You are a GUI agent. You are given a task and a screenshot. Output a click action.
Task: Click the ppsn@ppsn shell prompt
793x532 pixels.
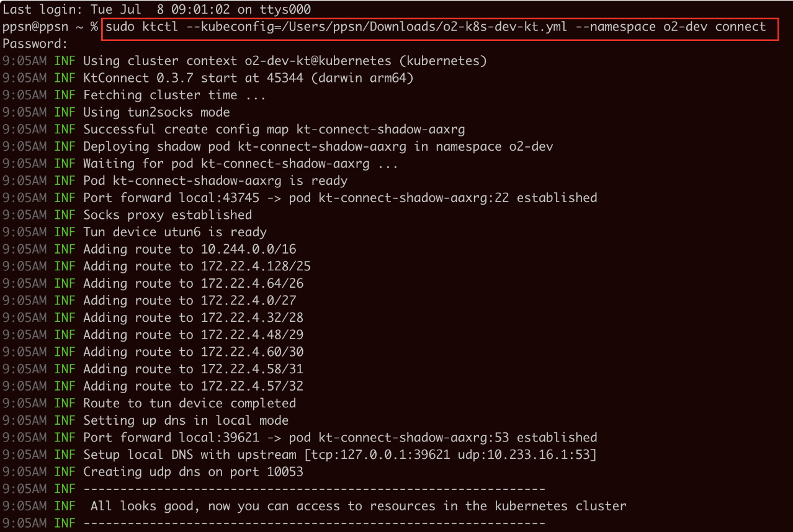[x=46, y=27]
